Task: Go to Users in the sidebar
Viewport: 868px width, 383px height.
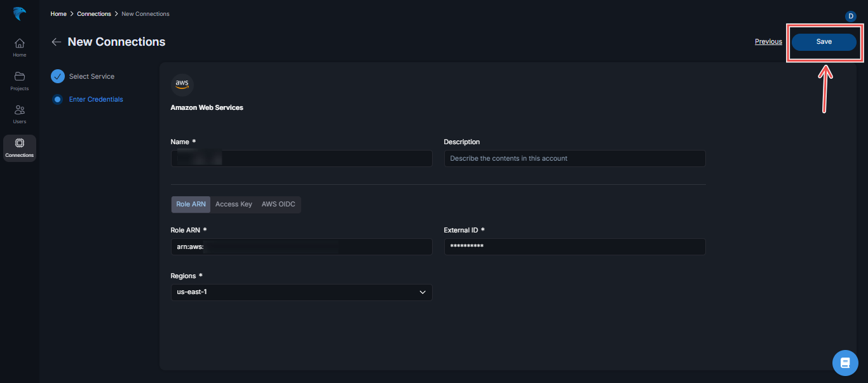Action: [x=20, y=113]
